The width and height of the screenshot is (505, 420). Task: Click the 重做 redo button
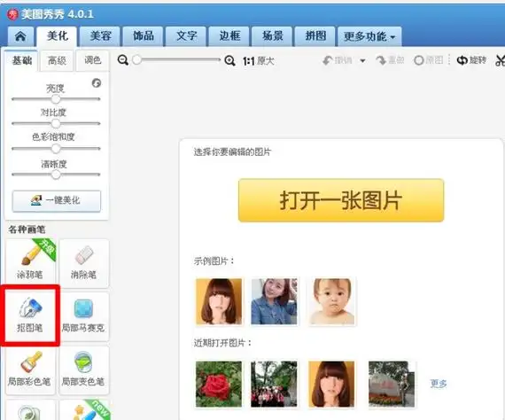(390, 60)
